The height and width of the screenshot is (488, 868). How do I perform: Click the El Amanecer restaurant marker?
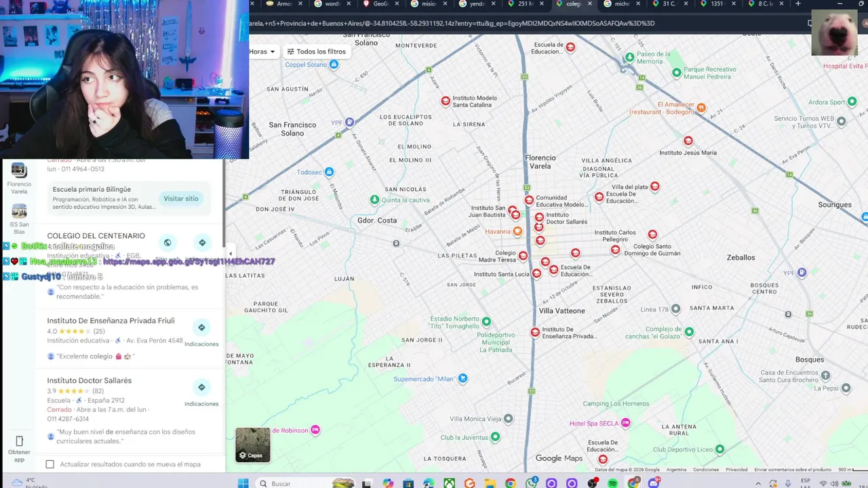701,108
